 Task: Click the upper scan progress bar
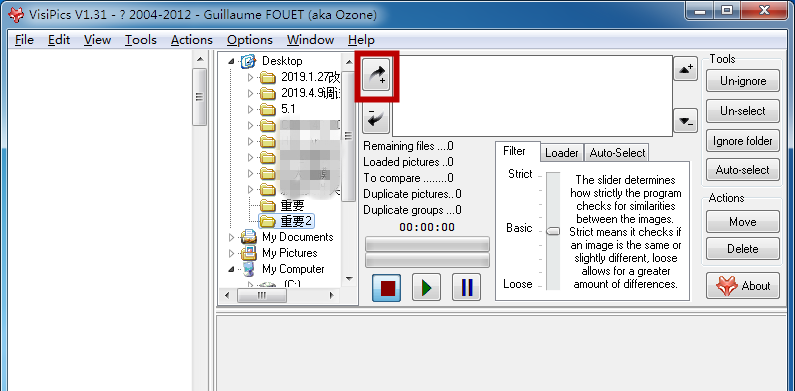click(427, 244)
